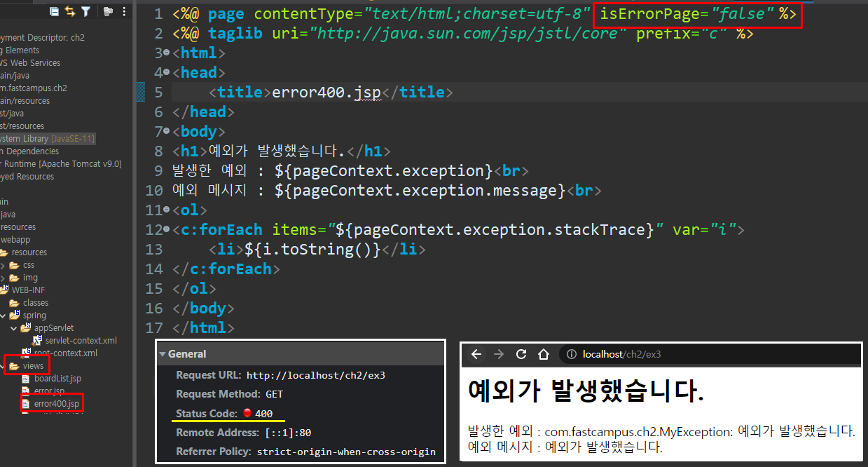Select the Dependencies library row

pos(29,151)
